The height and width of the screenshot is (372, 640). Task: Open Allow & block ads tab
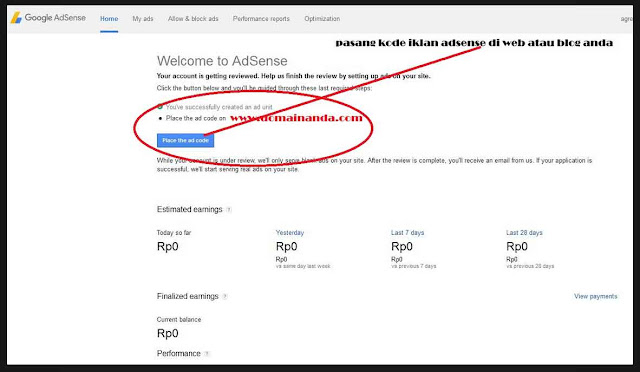[193, 19]
